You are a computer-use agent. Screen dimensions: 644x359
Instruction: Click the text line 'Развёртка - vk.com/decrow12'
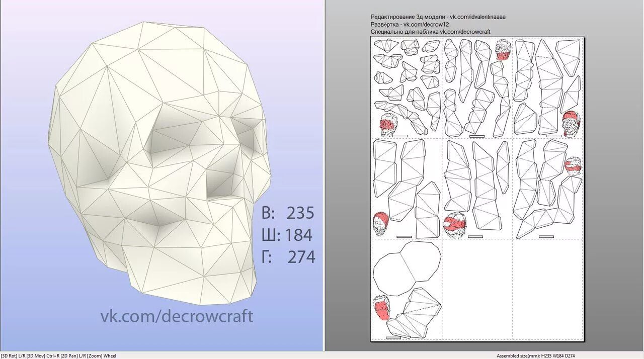click(x=410, y=24)
